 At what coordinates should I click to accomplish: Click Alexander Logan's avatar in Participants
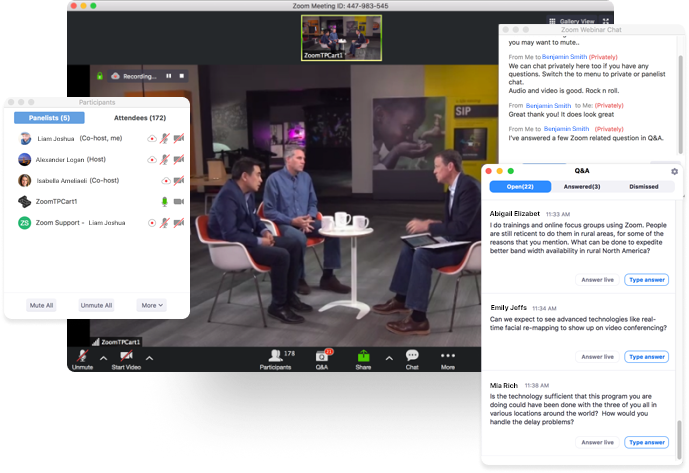(25, 159)
